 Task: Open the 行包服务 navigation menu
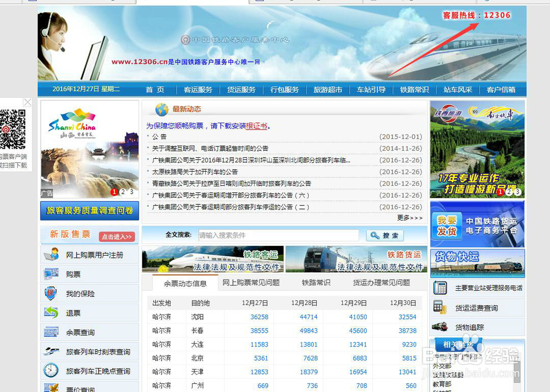coord(284,90)
